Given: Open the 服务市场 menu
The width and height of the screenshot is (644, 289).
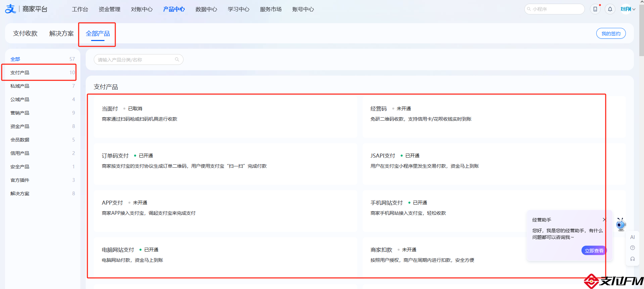Looking at the screenshot, I should click(x=271, y=9).
